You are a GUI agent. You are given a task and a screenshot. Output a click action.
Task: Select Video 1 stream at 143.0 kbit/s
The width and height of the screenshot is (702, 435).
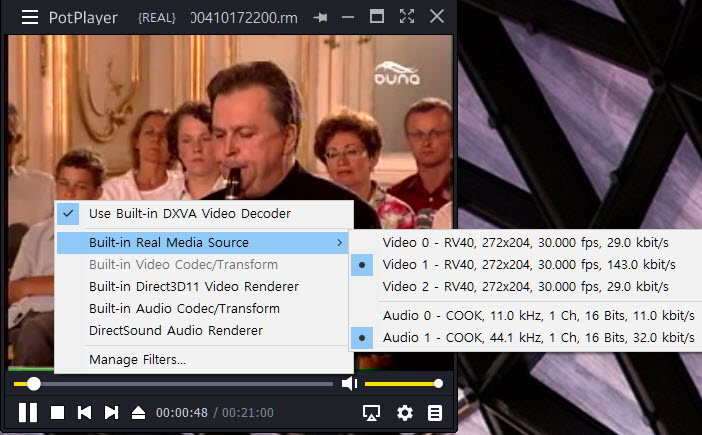point(525,264)
